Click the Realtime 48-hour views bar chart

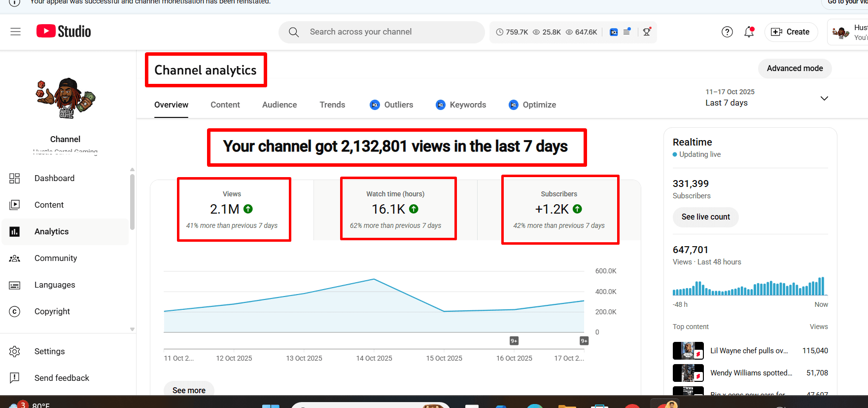click(750, 286)
